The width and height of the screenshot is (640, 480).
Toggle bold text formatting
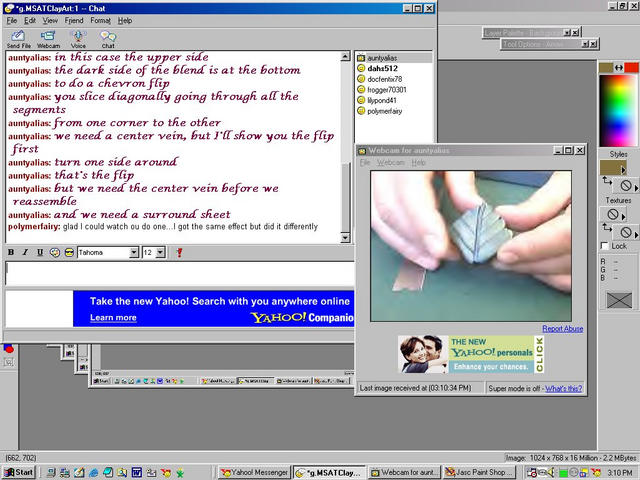(11, 252)
